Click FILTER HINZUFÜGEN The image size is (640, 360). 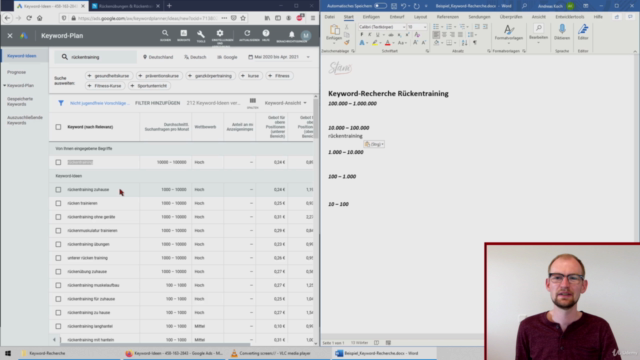158,103
